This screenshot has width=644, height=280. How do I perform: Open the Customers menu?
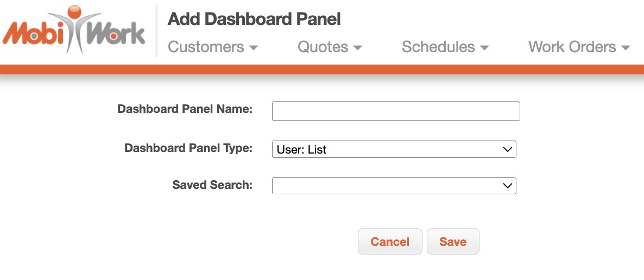click(206, 47)
